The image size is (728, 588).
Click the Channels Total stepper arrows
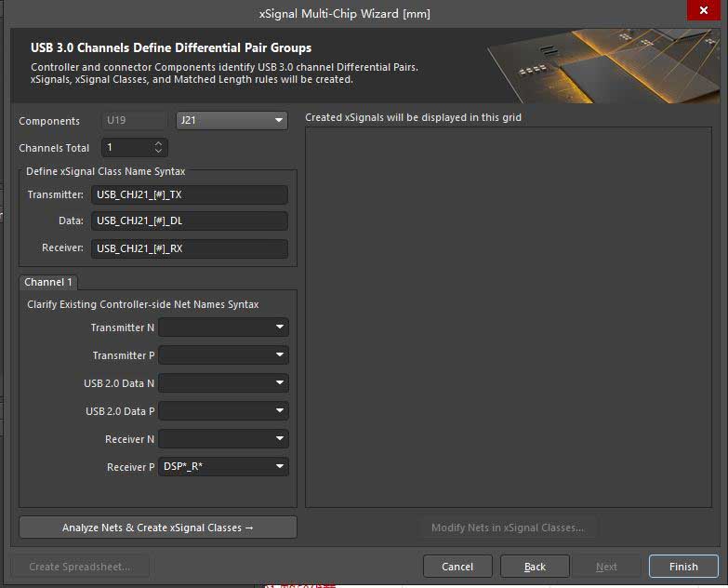(x=158, y=148)
